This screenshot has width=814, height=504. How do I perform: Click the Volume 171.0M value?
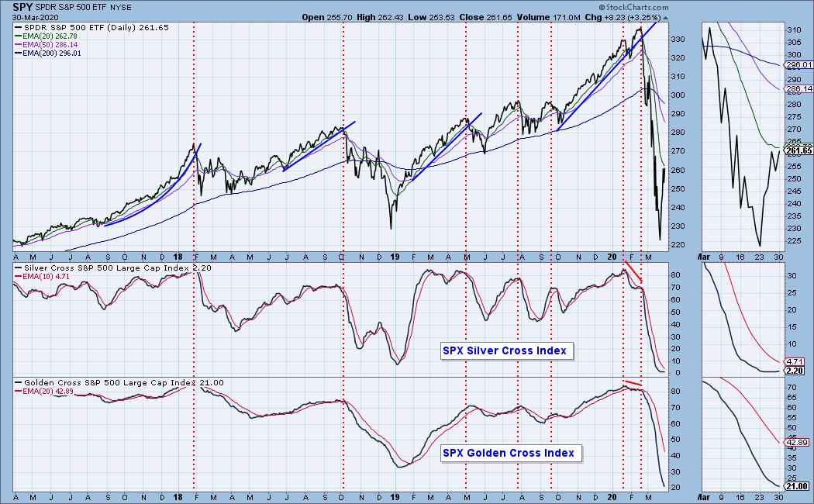click(548, 17)
